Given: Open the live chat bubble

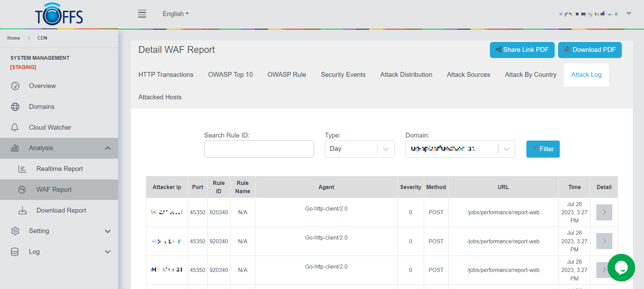Looking at the screenshot, I should 621,268.
